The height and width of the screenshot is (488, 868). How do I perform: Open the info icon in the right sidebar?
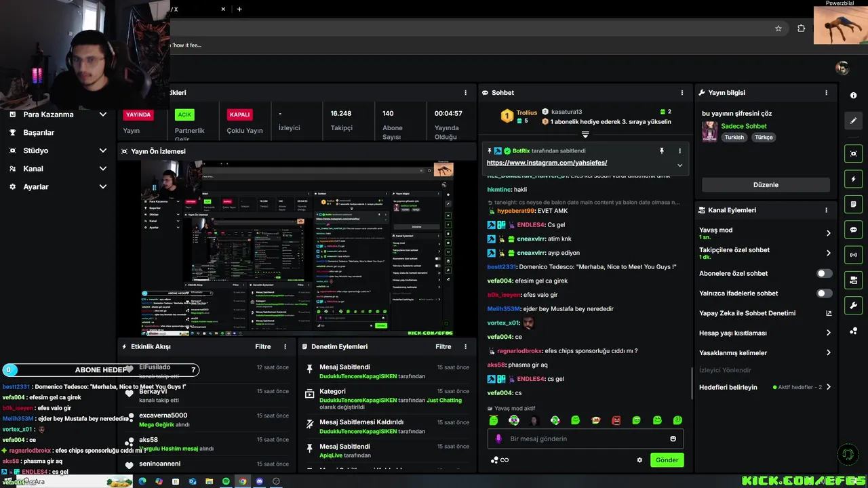(853, 96)
